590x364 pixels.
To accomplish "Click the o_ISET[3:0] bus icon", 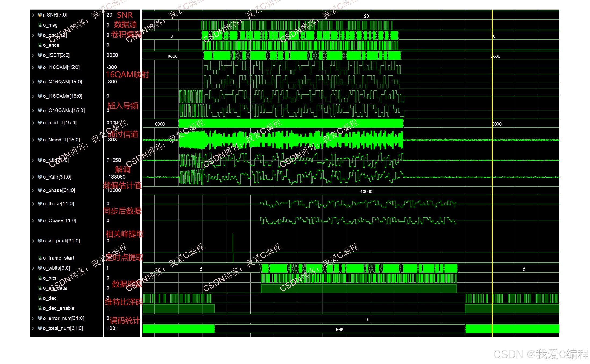I will click(39, 55).
